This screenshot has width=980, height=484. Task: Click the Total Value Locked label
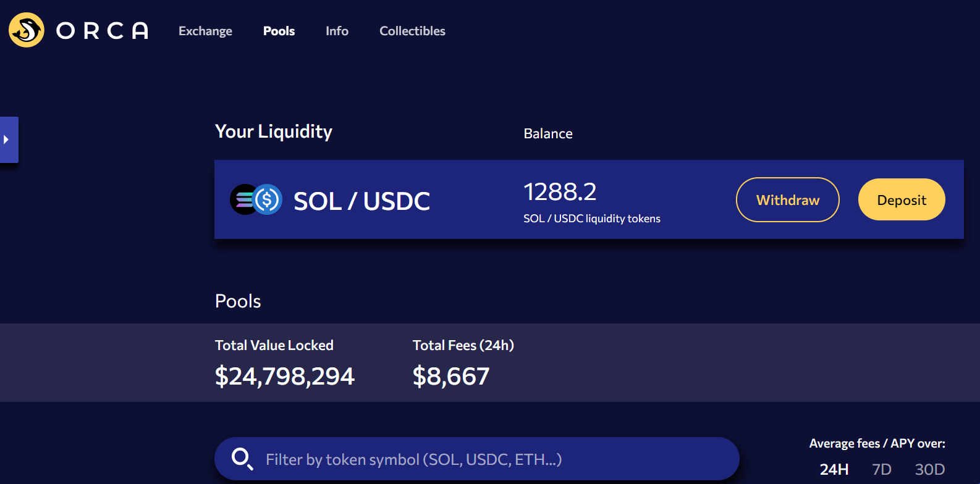click(x=274, y=345)
